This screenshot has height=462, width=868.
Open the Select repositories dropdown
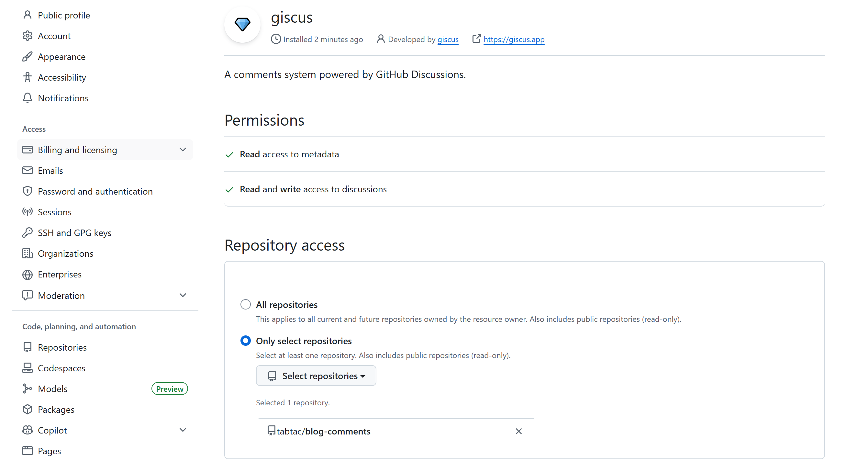[316, 376]
